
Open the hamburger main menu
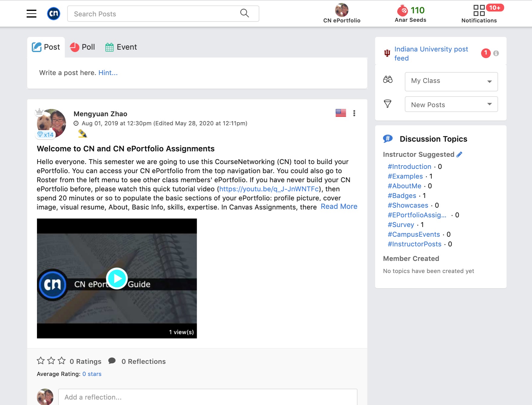click(x=31, y=14)
